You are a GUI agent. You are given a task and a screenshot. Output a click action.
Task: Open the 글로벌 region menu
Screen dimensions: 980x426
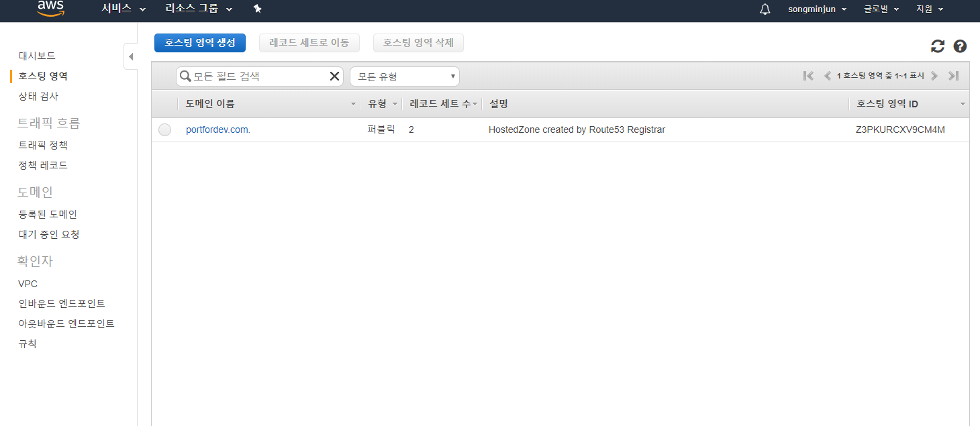point(881,9)
